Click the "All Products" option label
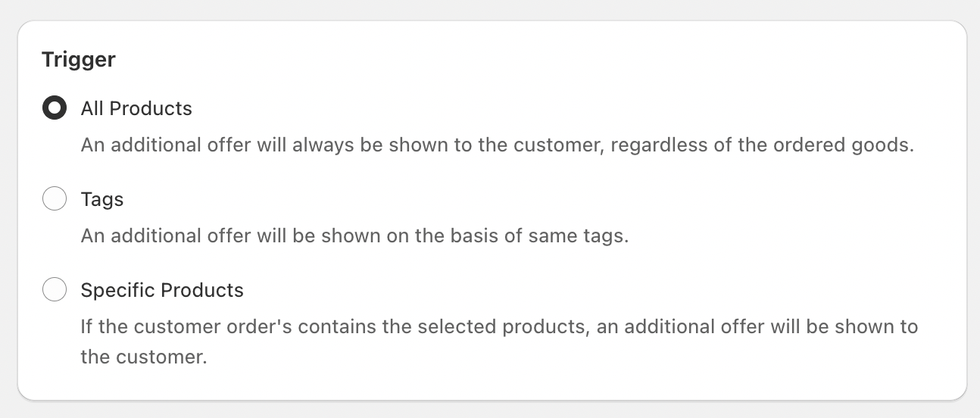This screenshot has width=980, height=418. point(136,108)
